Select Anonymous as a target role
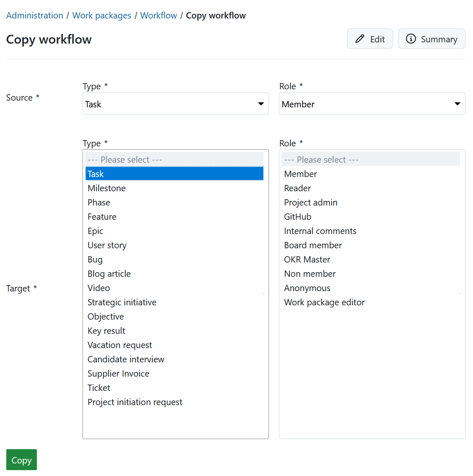This screenshot has height=476, width=473. click(x=307, y=288)
